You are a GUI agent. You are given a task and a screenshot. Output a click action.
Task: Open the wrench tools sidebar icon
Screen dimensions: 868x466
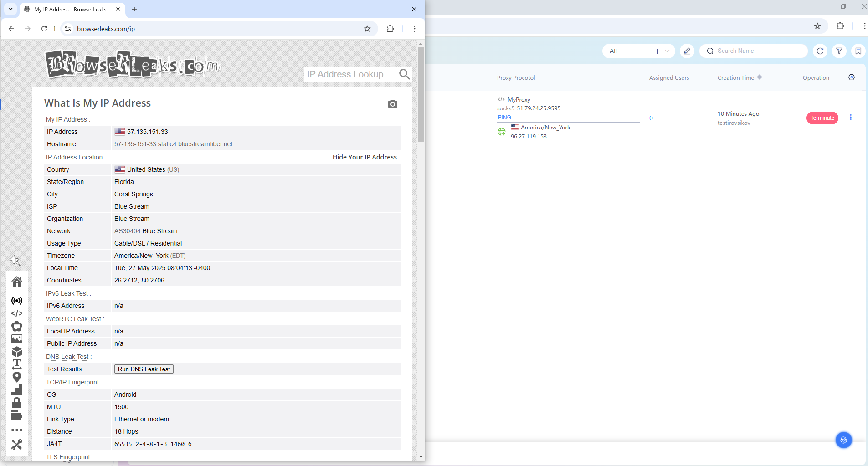(x=17, y=445)
